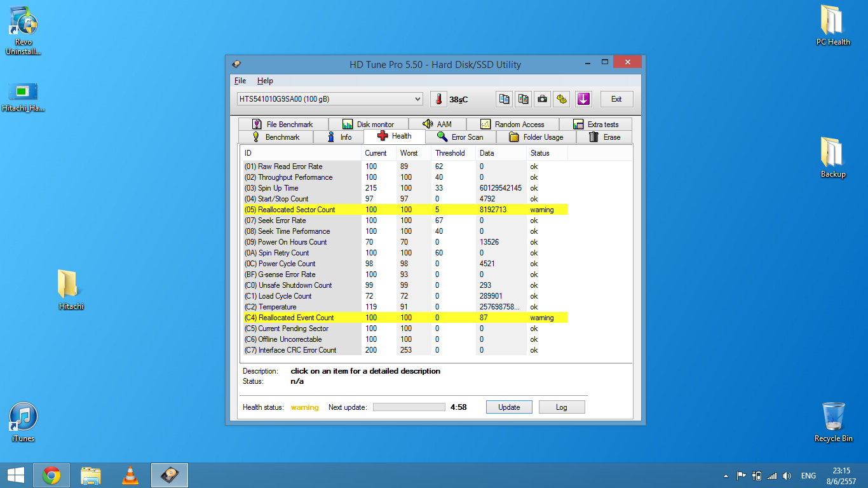
Task: Click the Exit button
Action: click(x=616, y=99)
